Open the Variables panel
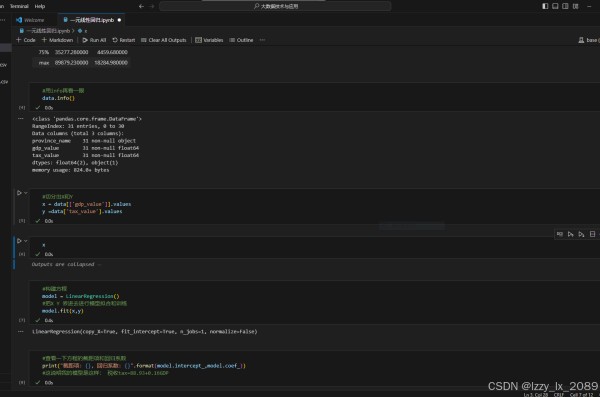600x397 pixels. (x=209, y=40)
